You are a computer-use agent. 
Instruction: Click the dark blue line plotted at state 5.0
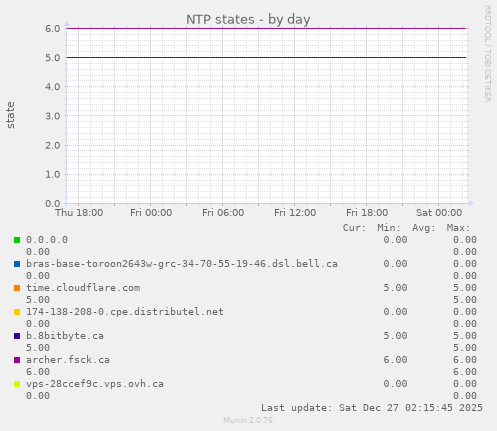tap(267, 57)
